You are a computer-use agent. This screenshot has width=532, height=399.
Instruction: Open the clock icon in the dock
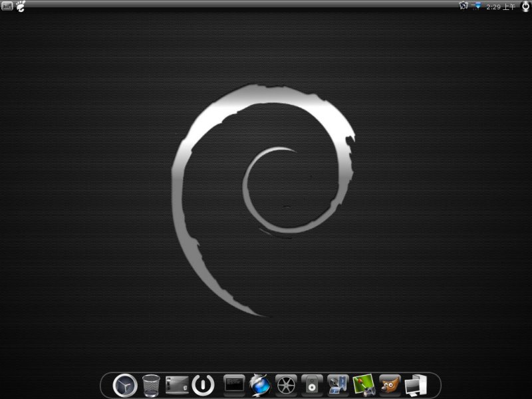[125, 386]
